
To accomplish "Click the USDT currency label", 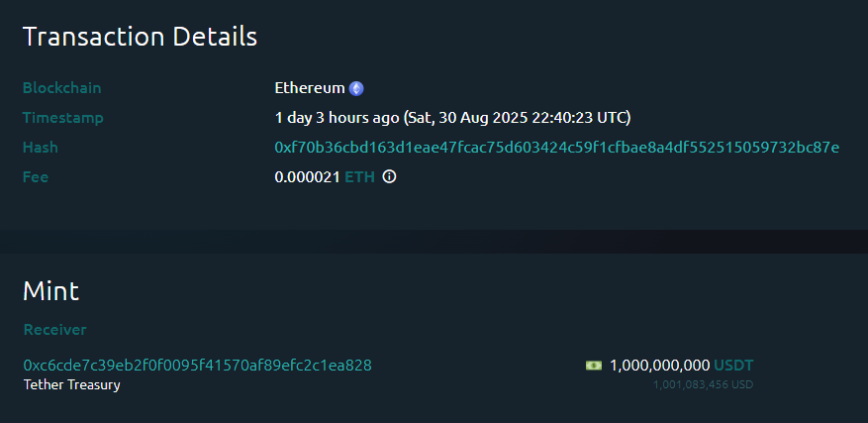I will 733,366.
